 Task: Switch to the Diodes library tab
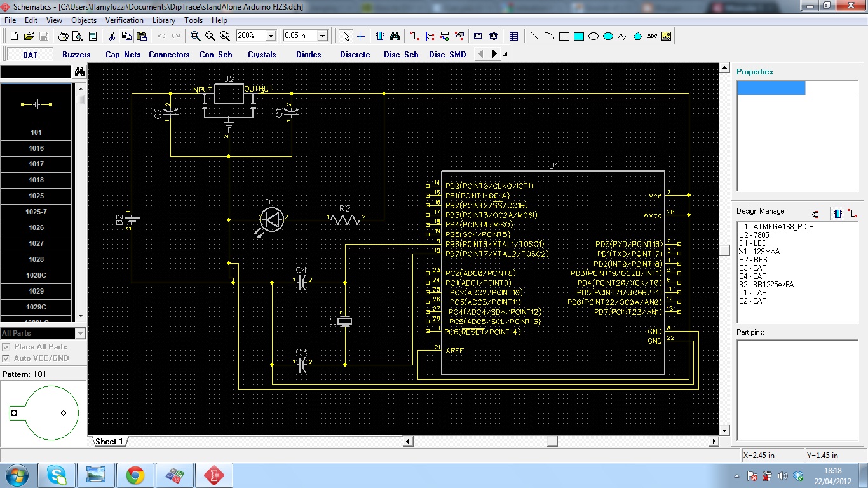click(308, 55)
